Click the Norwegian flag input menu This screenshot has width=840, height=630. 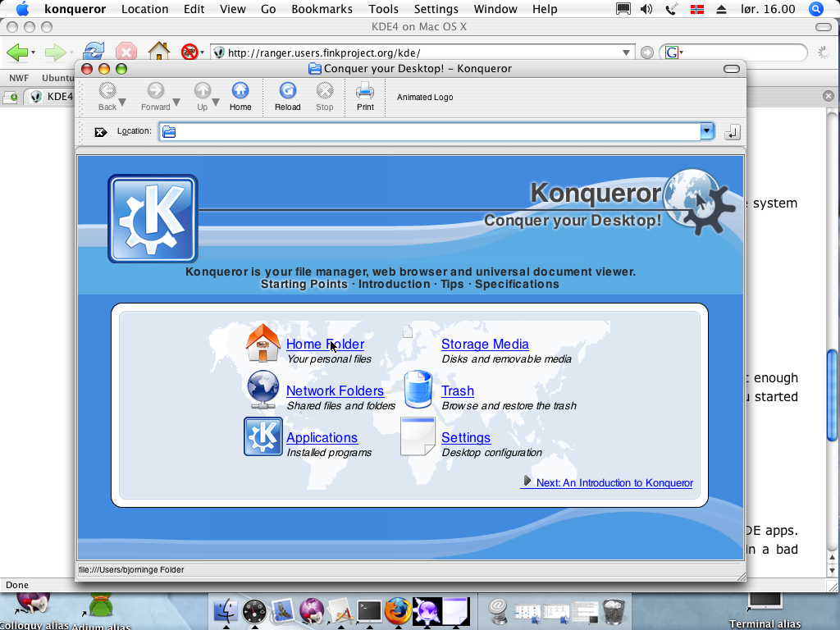(x=696, y=9)
